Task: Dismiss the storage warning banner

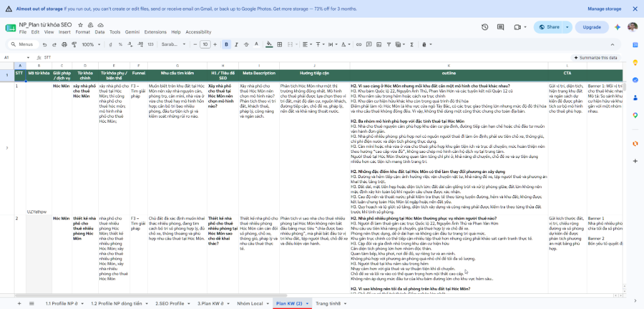Action: pos(635,9)
